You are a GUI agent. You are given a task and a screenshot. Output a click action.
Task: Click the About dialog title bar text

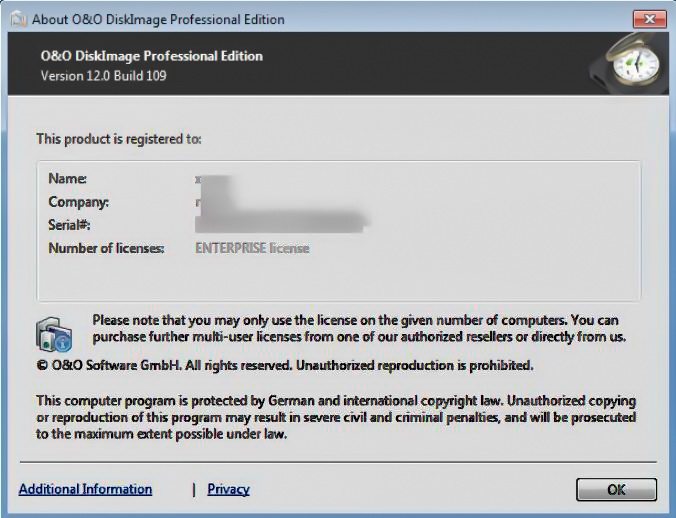(x=158, y=19)
